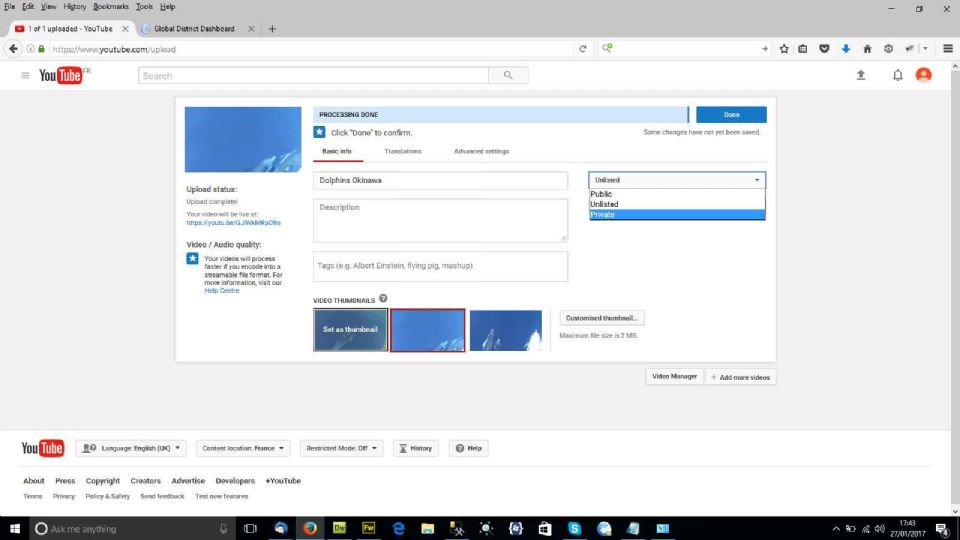Click into the Description text box
The height and width of the screenshot is (540, 960).
pos(440,220)
